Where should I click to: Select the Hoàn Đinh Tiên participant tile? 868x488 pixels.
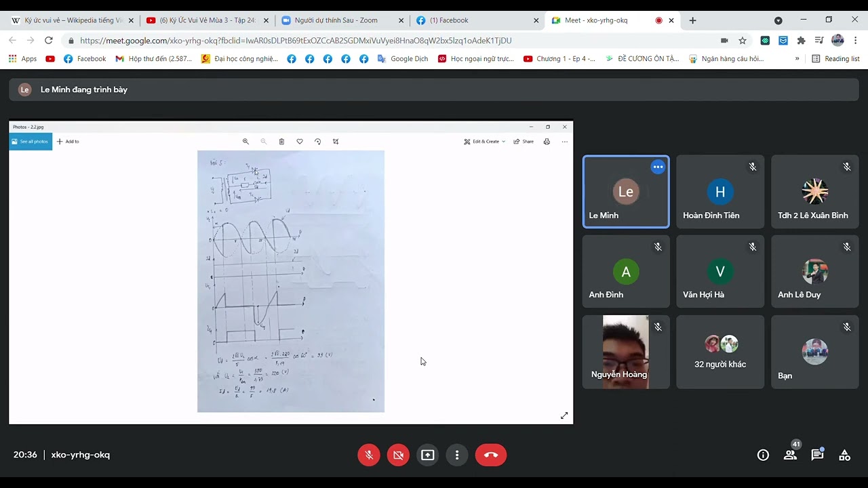[x=720, y=191]
